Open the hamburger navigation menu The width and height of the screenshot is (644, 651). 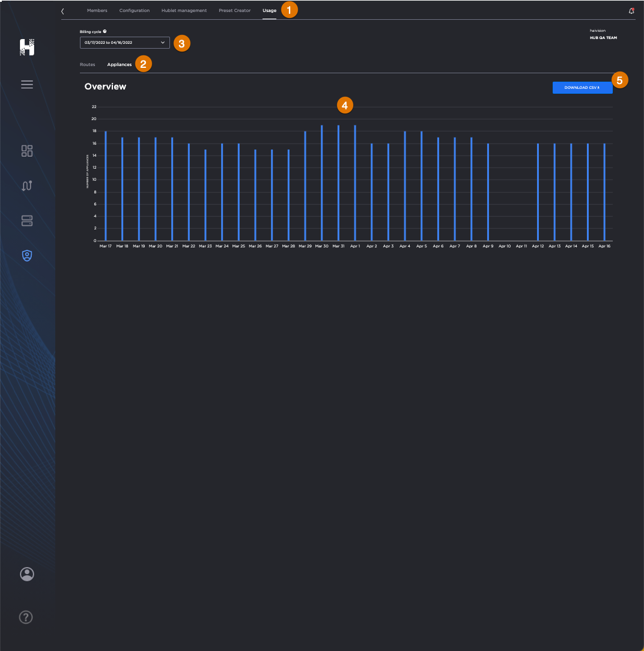tap(26, 84)
